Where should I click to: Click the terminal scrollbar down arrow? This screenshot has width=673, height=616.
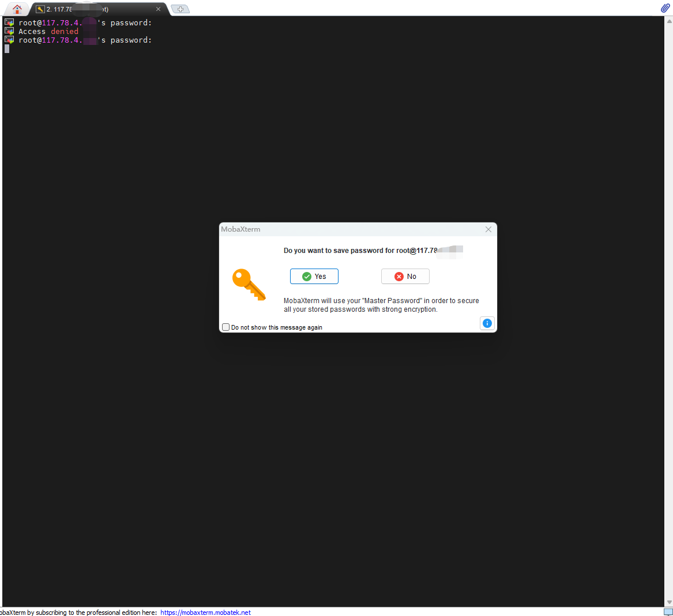point(669,602)
